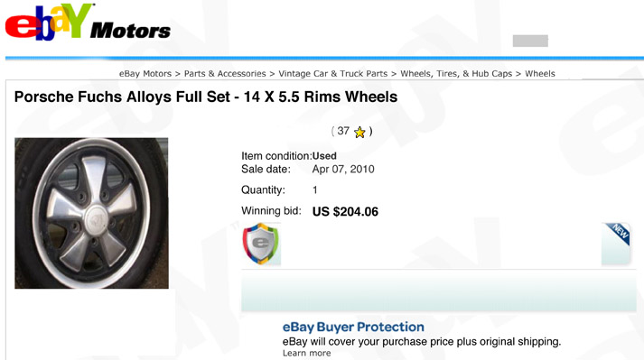This screenshot has height=360, width=644.
Task: Open Wheels, Tires, & Hub Caps breadcrumb
Action: (x=456, y=74)
